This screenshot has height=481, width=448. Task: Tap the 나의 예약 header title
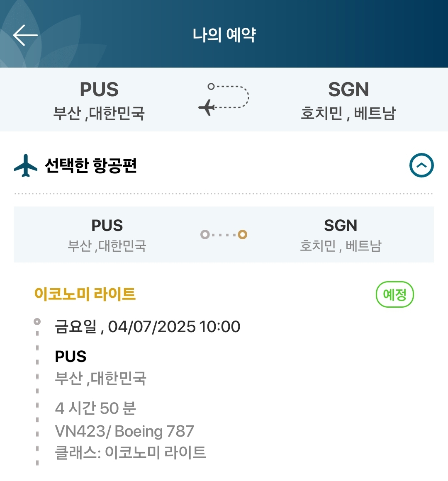[x=224, y=35]
